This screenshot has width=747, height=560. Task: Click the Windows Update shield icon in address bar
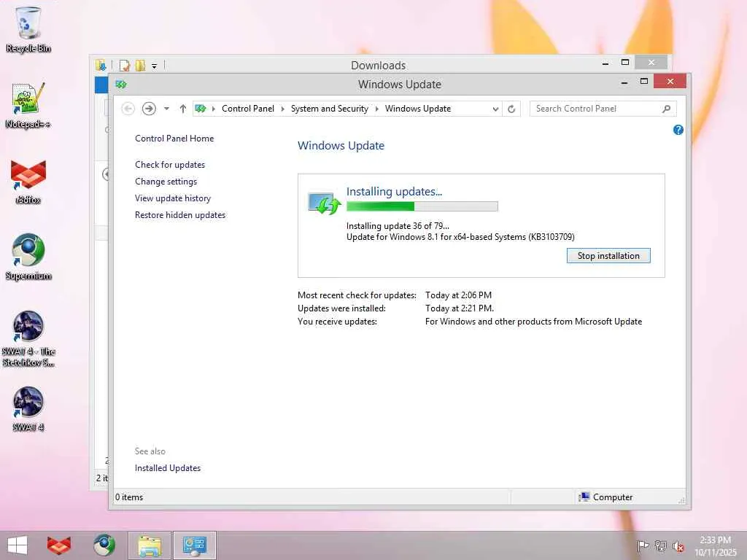[x=201, y=109]
